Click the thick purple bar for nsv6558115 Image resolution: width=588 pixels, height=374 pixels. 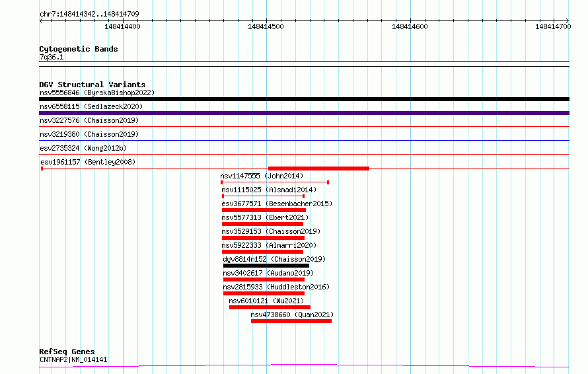coord(304,113)
